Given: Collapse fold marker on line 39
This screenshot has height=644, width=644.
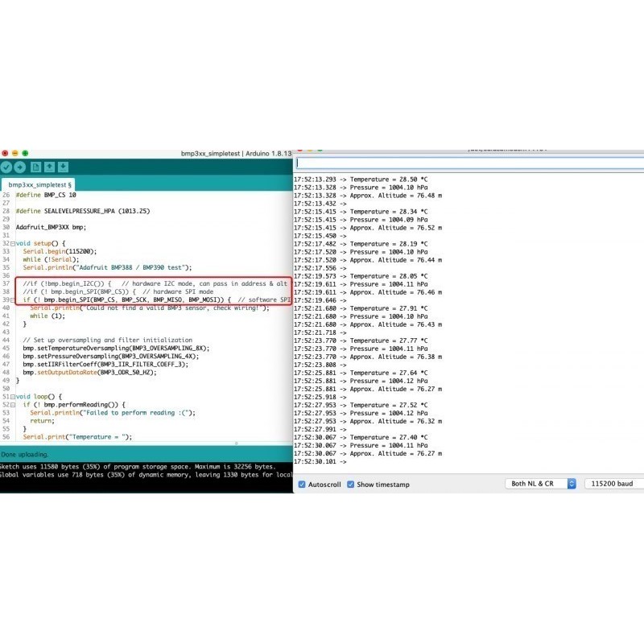Looking at the screenshot, I should (14, 299).
